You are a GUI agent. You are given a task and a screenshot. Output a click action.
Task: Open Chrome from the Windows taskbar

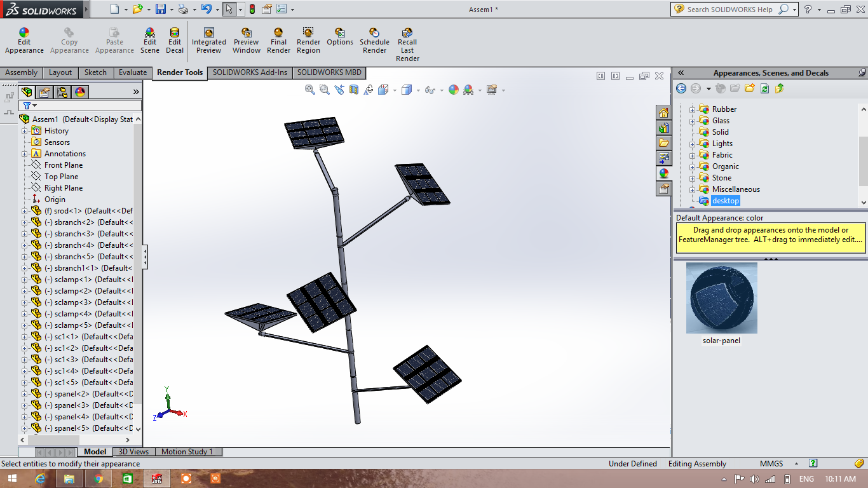(x=98, y=478)
